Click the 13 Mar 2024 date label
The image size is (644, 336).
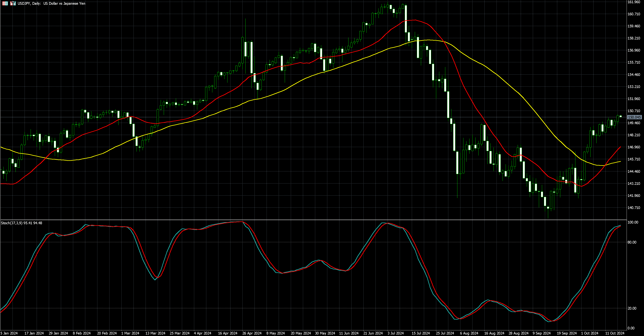(x=155, y=333)
